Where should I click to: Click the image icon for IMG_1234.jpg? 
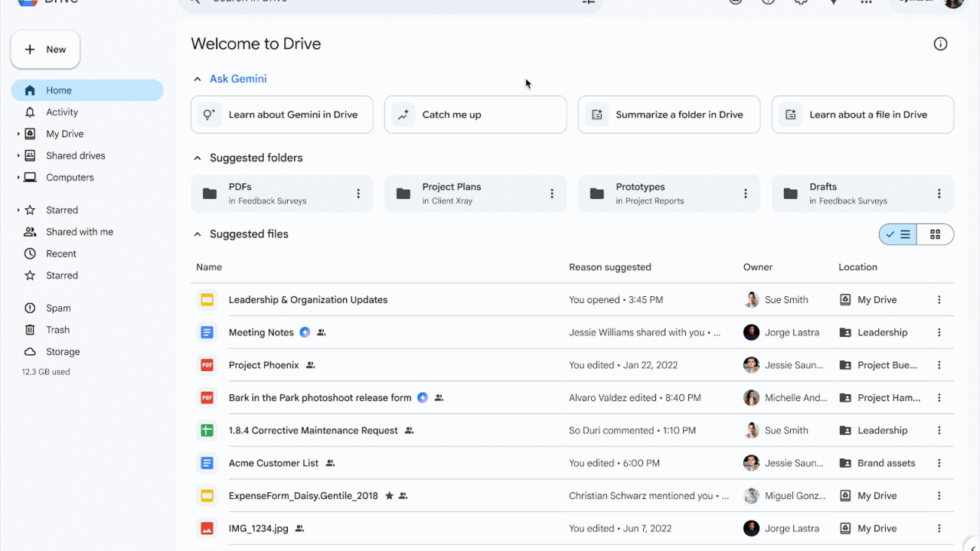207,529
